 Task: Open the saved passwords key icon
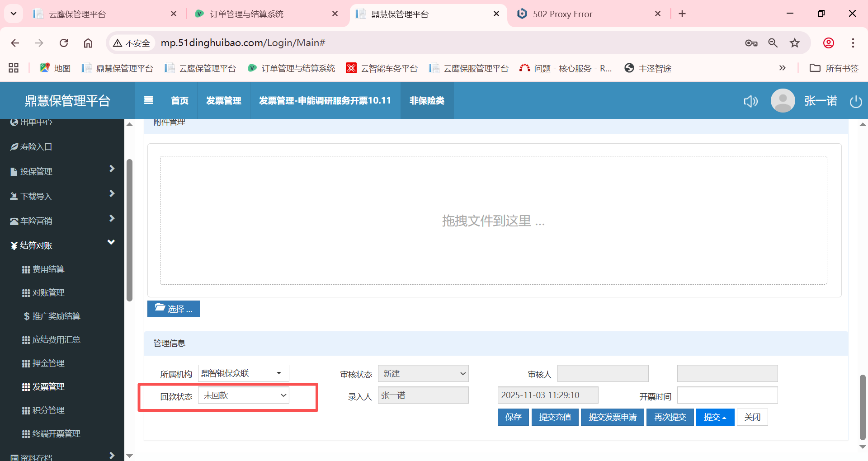[751, 43]
